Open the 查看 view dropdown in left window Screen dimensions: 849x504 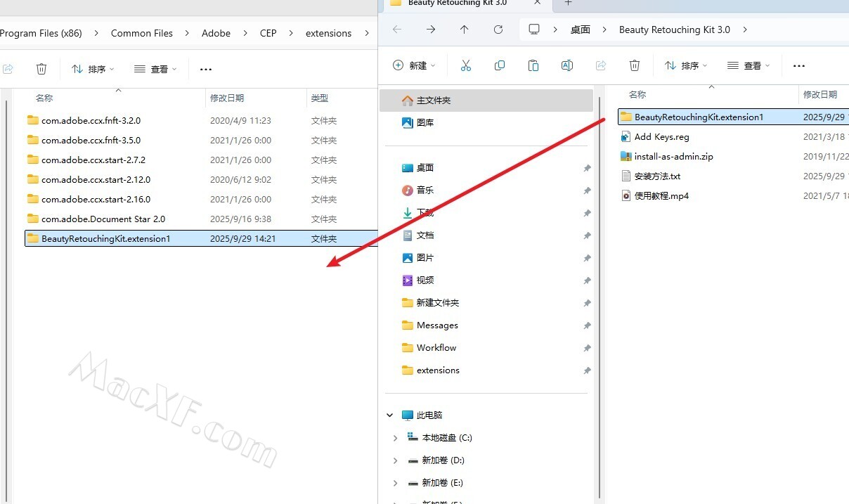[155, 69]
